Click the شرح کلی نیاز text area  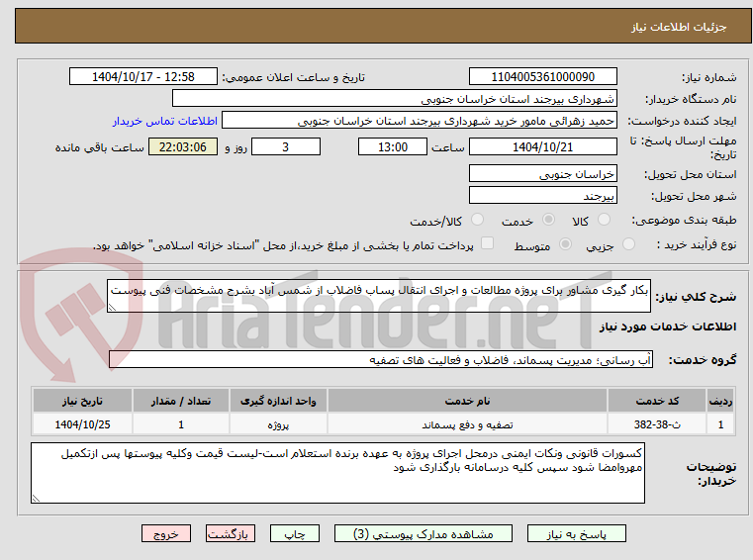point(379,296)
